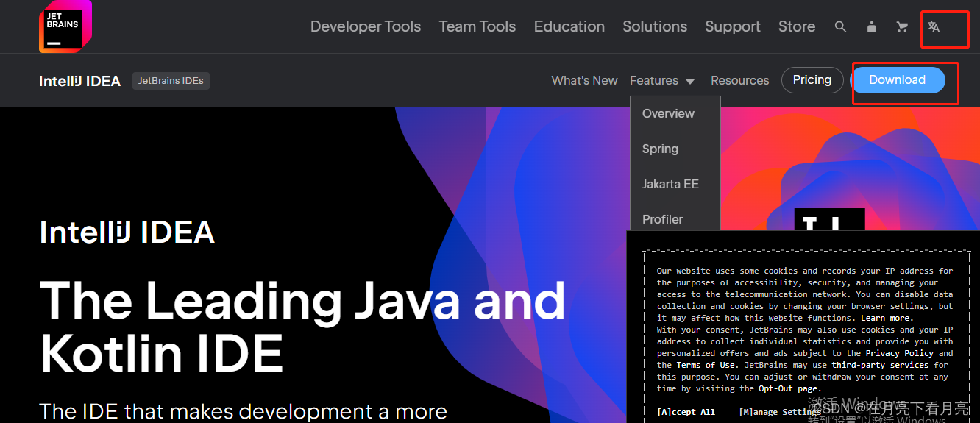Screen dimensions: 980x423
Task: Open What's New page
Action: tap(585, 80)
